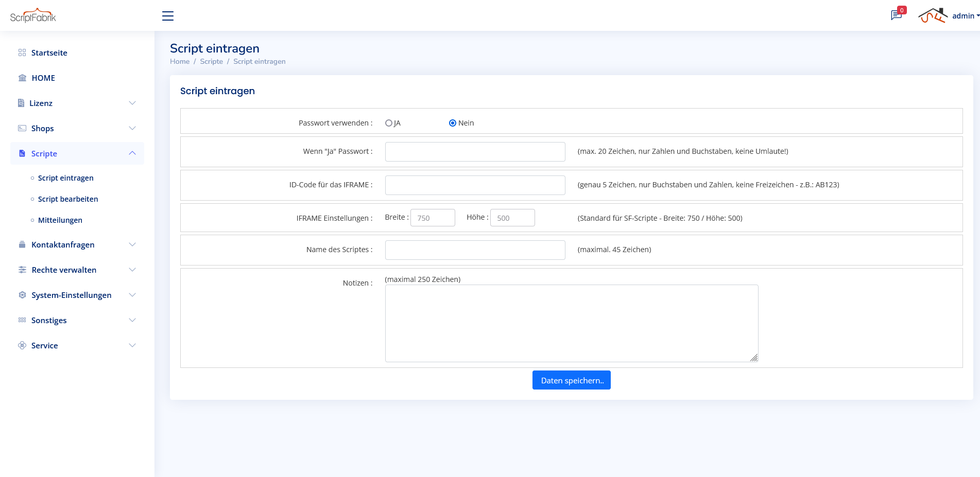This screenshot has width=980, height=477.
Task: Click the Service menu label
Action: coord(45,345)
